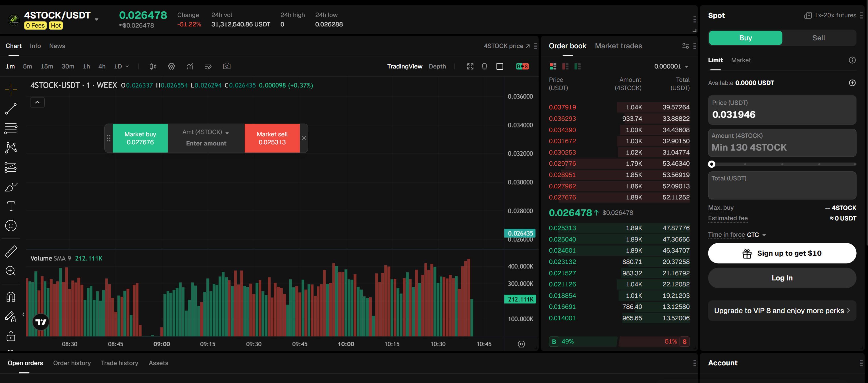Select the pattern drawing tool
Image resolution: width=868 pixels, height=383 pixels.
tap(11, 147)
